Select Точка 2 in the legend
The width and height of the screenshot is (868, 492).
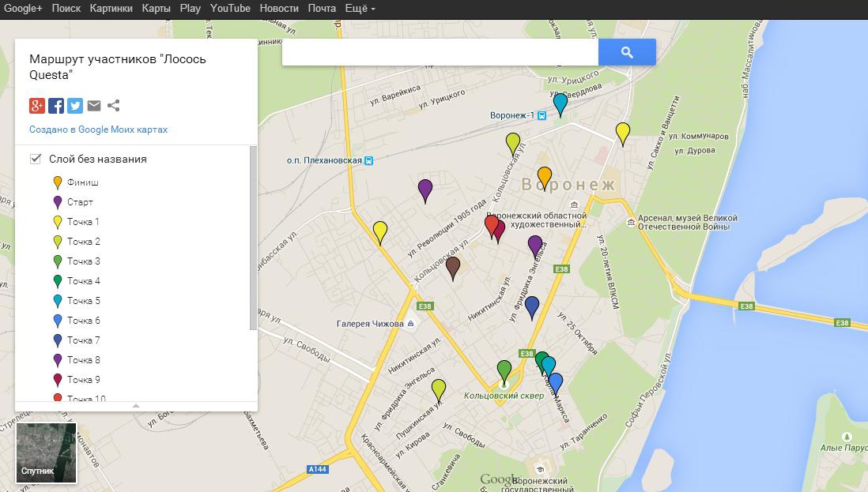(84, 242)
